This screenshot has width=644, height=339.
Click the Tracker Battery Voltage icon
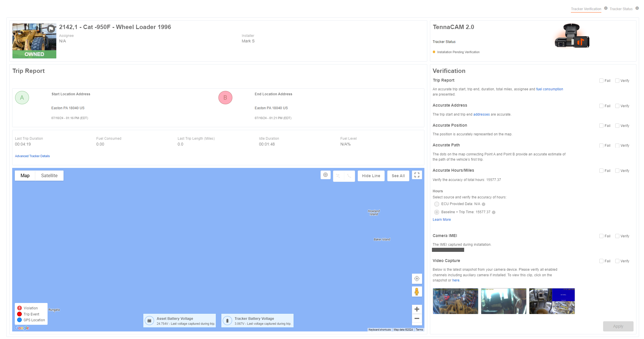click(x=227, y=321)
